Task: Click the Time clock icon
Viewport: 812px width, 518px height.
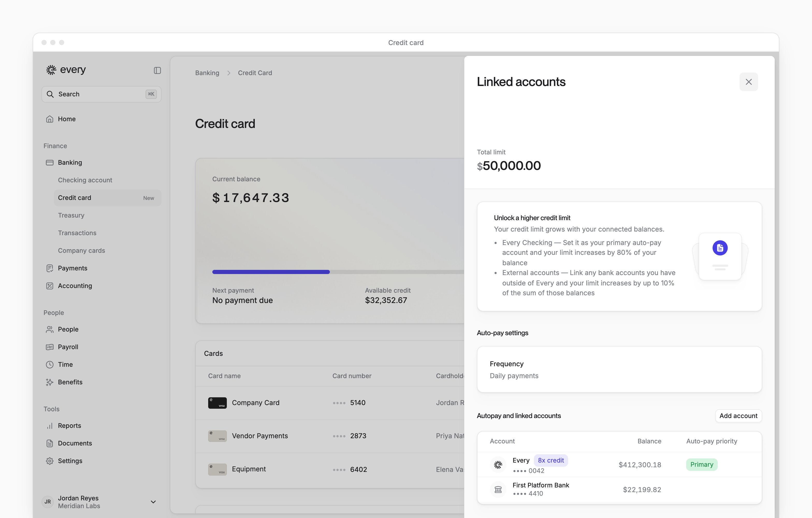Action: [x=49, y=365]
